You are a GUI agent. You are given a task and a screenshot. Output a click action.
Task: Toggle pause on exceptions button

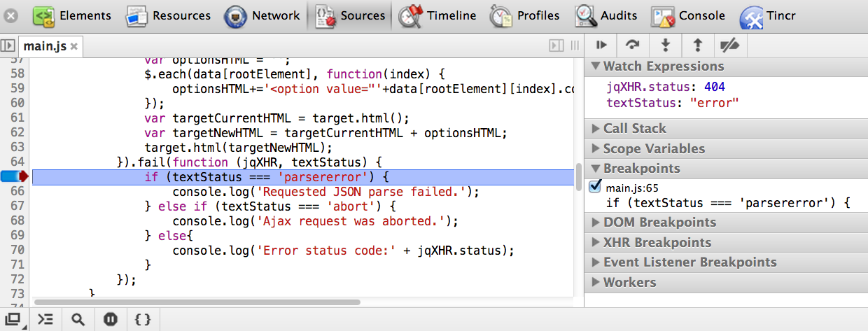110,319
